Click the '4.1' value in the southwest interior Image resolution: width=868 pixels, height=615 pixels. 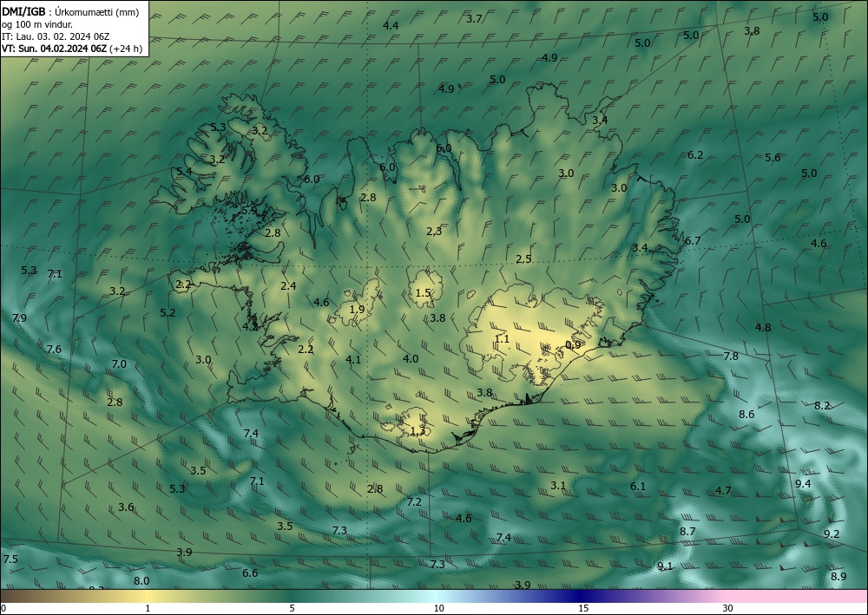353,359
